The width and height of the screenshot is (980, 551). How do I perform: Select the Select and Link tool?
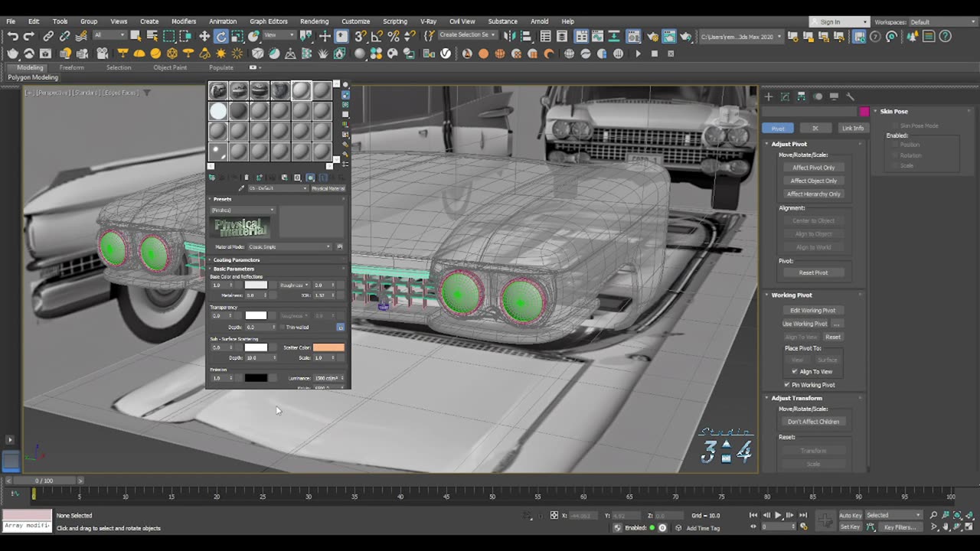(x=48, y=36)
